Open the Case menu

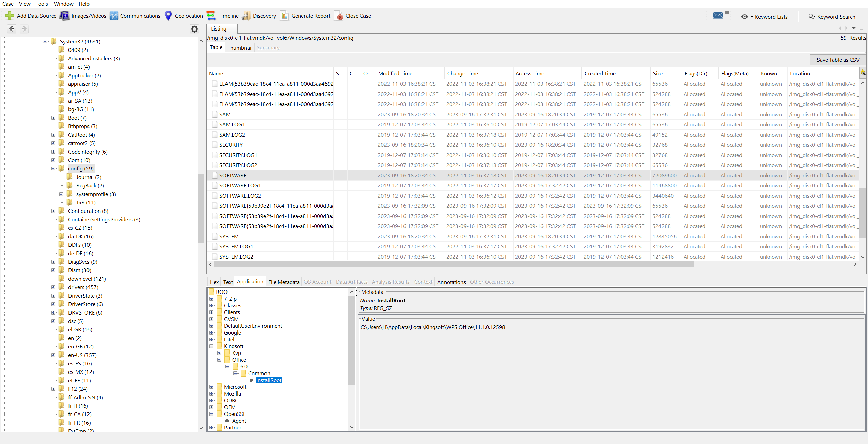tap(8, 4)
